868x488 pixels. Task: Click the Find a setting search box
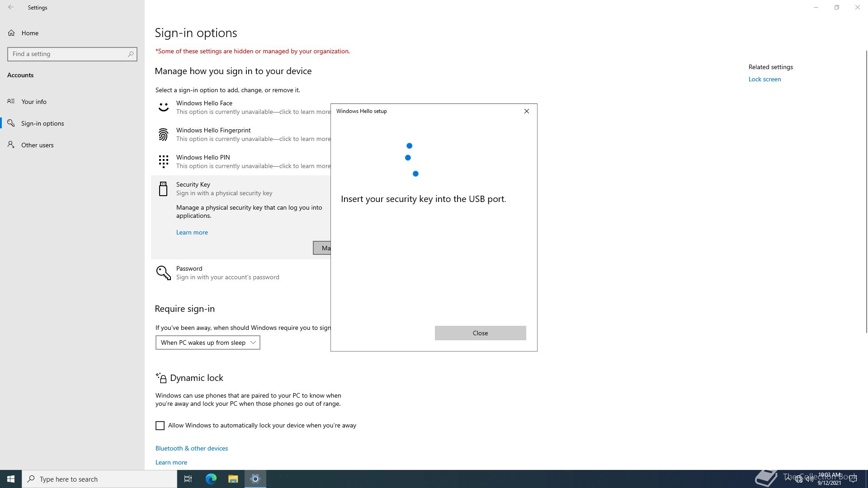click(72, 54)
